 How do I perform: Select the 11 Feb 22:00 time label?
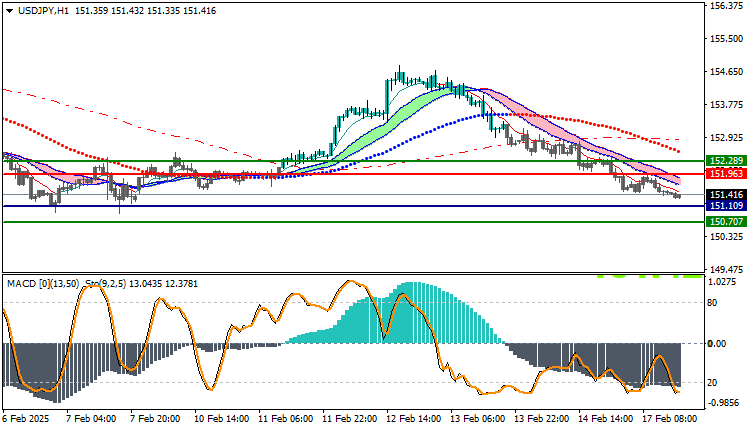pyautogui.click(x=350, y=419)
